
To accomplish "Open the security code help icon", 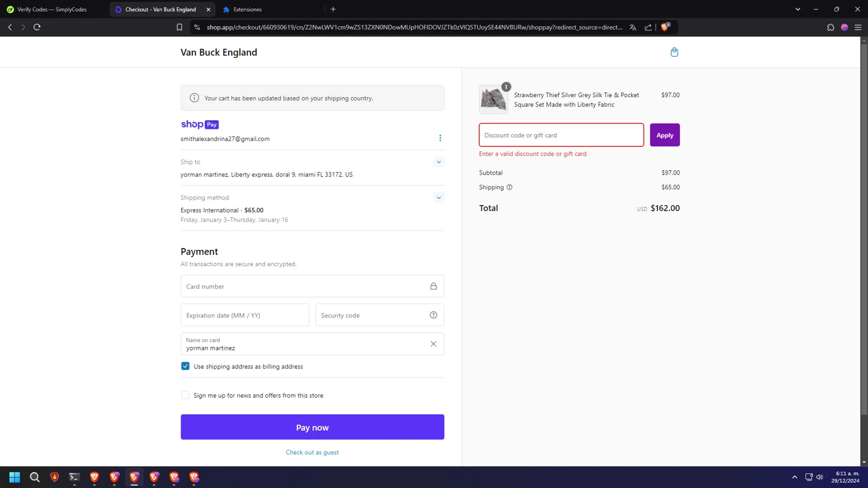I will [433, 315].
